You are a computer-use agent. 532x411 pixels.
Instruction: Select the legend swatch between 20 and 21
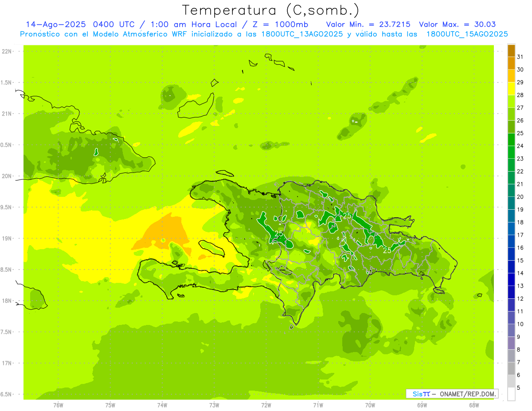(511, 191)
